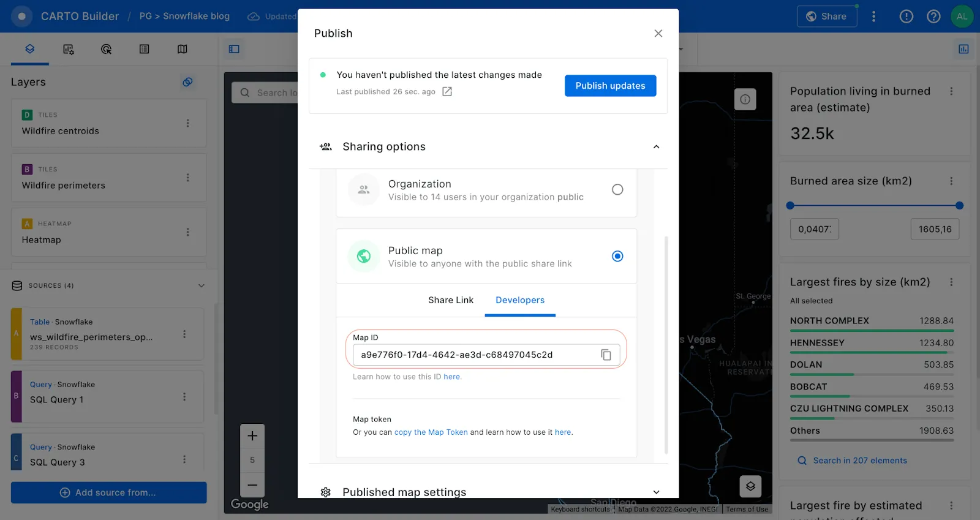The width and height of the screenshot is (980, 520).
Task: Click the Publish updates button
Action: point(610,86)
